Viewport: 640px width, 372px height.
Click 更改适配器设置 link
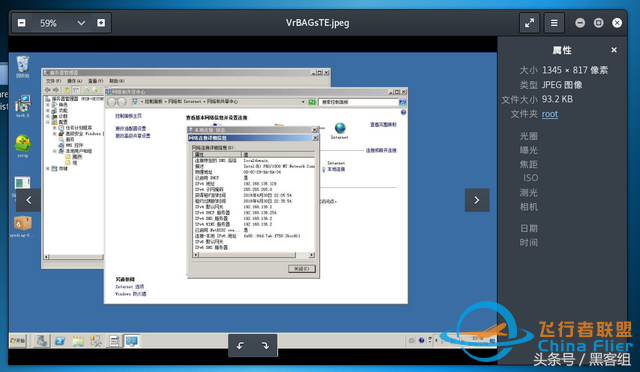tap(130, 129)
